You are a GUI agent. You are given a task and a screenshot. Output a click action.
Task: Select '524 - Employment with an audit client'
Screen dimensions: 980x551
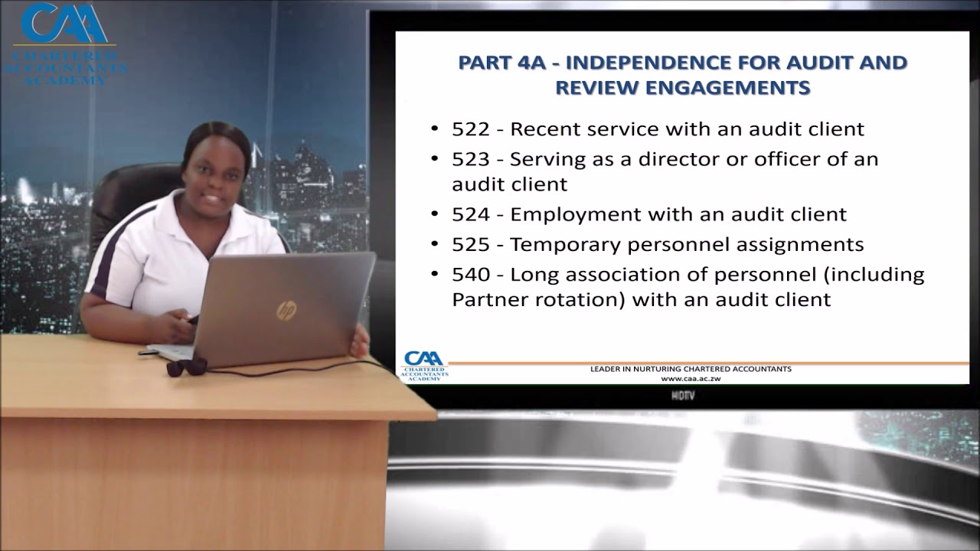649,214
